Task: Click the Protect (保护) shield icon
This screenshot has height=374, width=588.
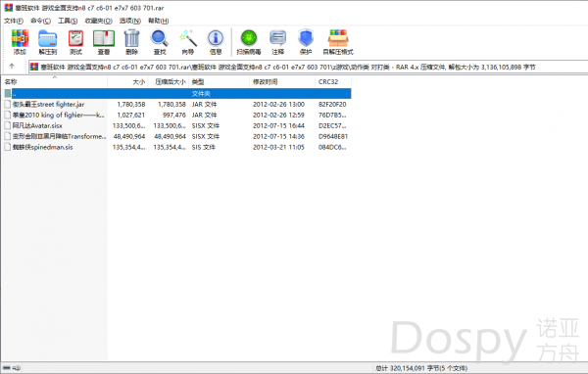Action: click(x=306, y=42)
